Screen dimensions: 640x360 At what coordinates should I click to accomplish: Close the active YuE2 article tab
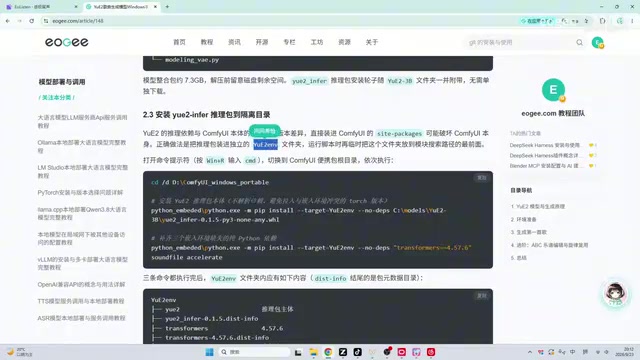(x=155, y=7)
